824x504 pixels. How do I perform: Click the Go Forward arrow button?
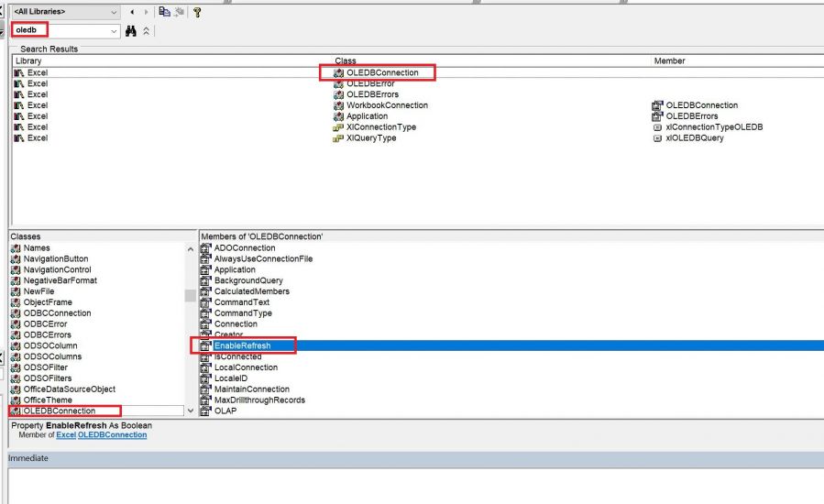pos(146,12)
